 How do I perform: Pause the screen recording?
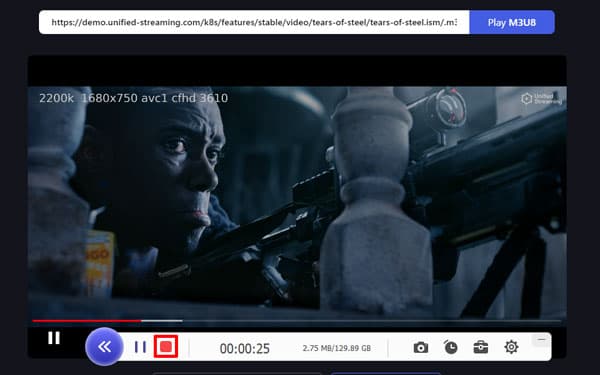click(x=140, y=347)
